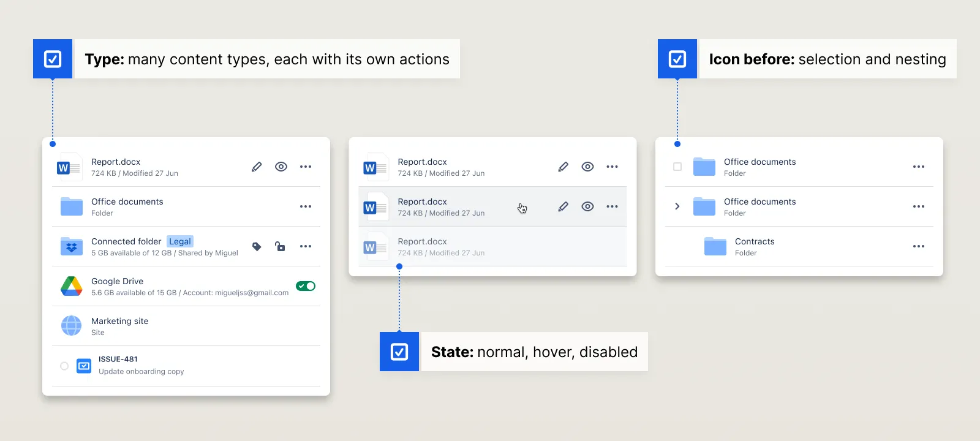The height and width of the screenshot is (441, 980).
Task: Open more options on the hovered Report.docx row
Action: tap(612, 206)
